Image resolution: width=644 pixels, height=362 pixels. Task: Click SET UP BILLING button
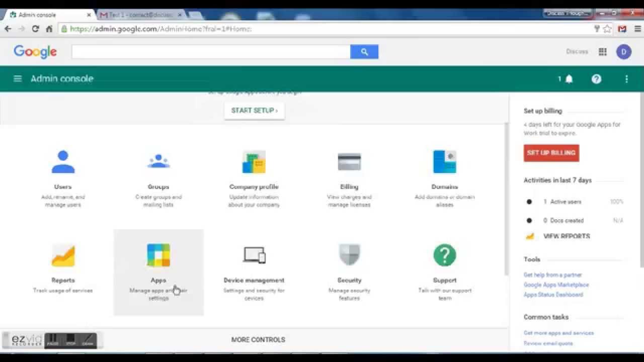pyautogui.click(x=551, y=153)
